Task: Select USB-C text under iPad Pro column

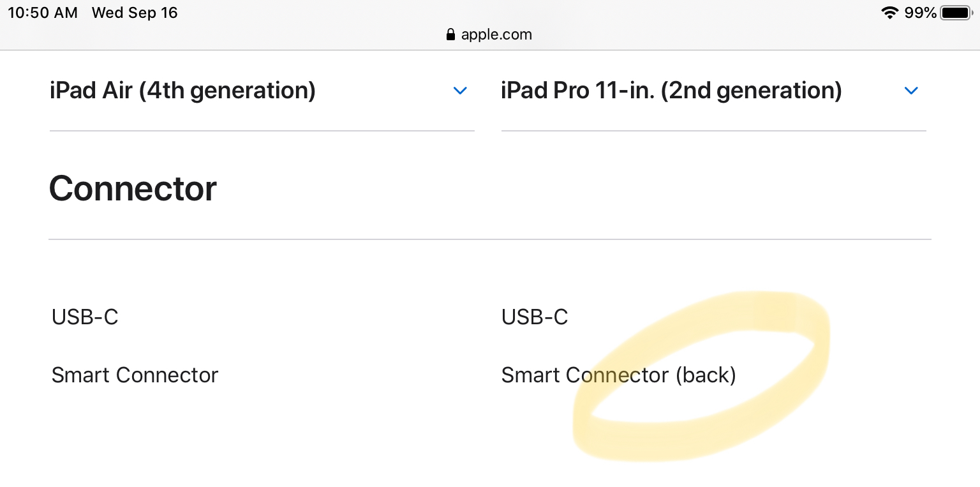Action: point(535,317)
